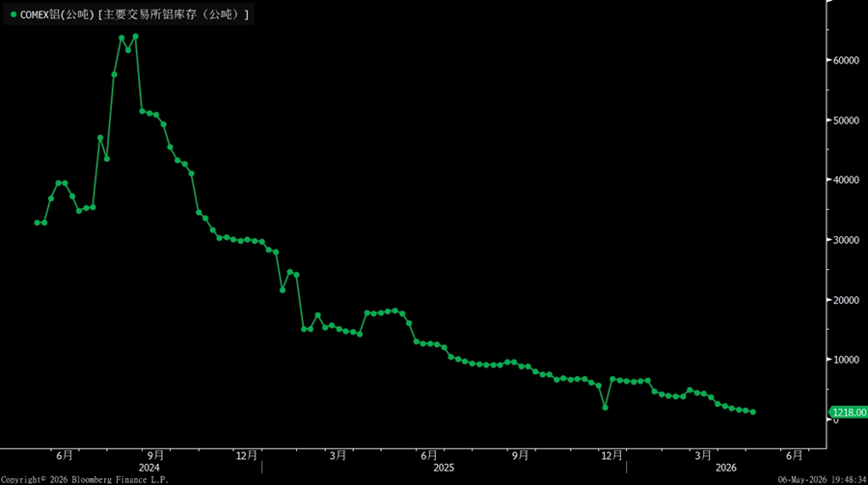Click the green 1218.00 last-value tag
Viewport: 868px width, 485px height.
[x=848, y=413]
